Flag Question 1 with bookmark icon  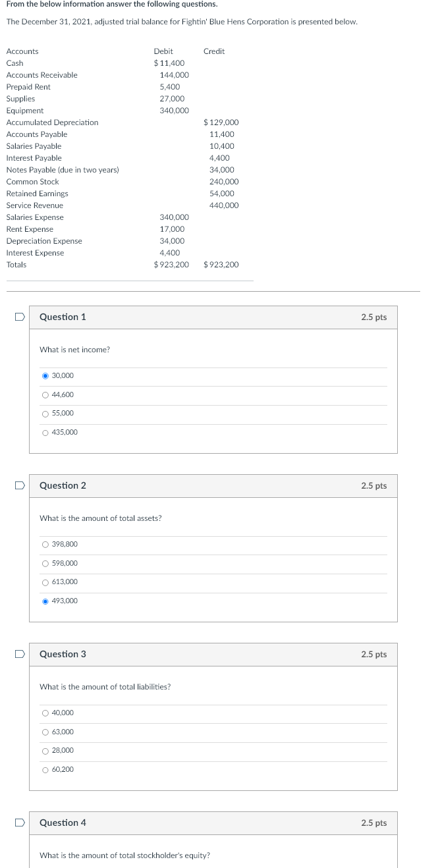20,317
